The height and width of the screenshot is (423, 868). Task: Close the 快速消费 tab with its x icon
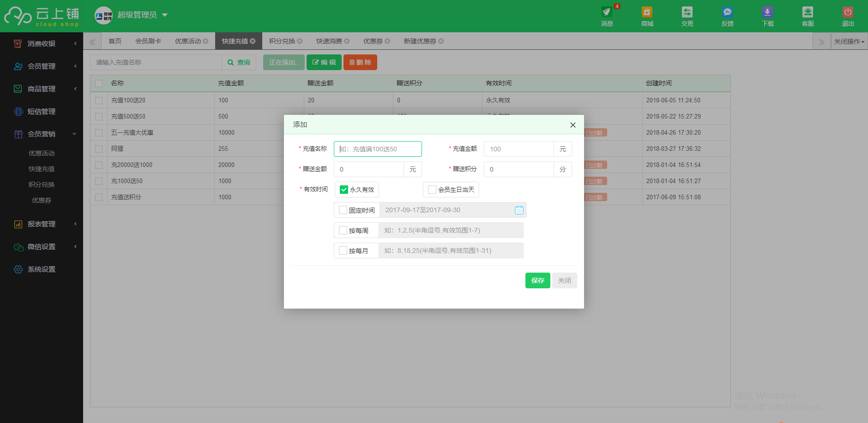[347, 41]
